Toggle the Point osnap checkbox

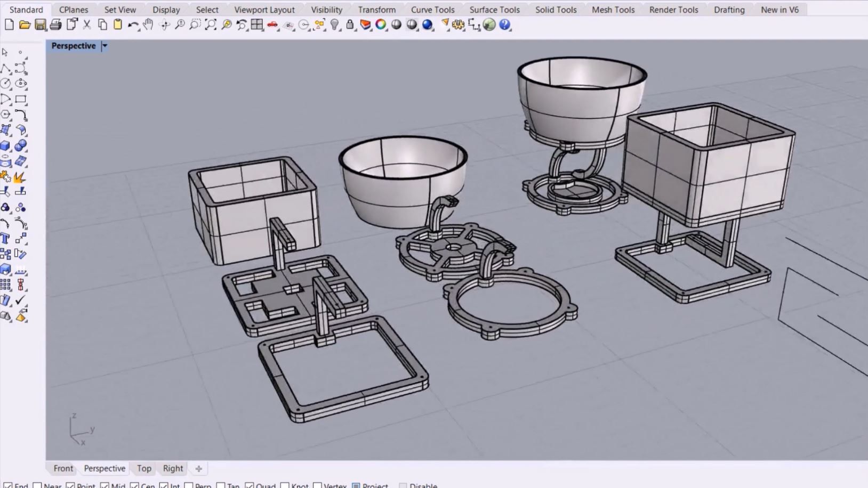pyautogui.click(x=70, y=485)
